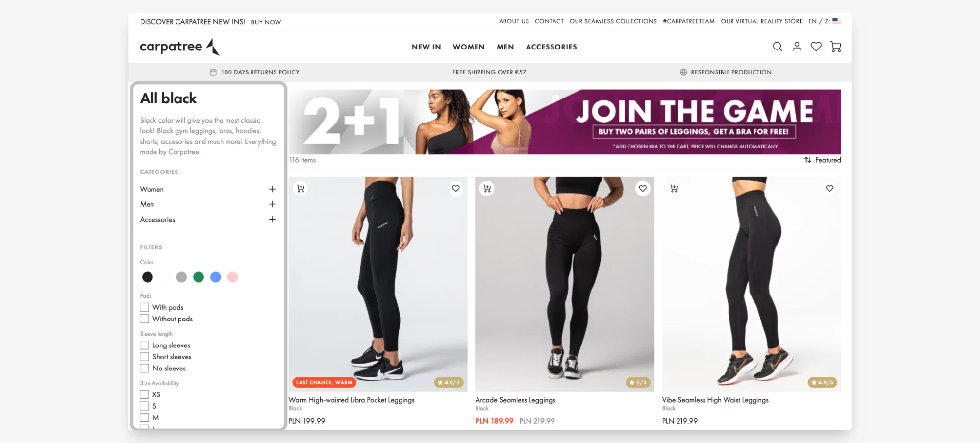Select the green color swatch
Viewport: 980px width, 443px height.
click(x=199, y=277)
